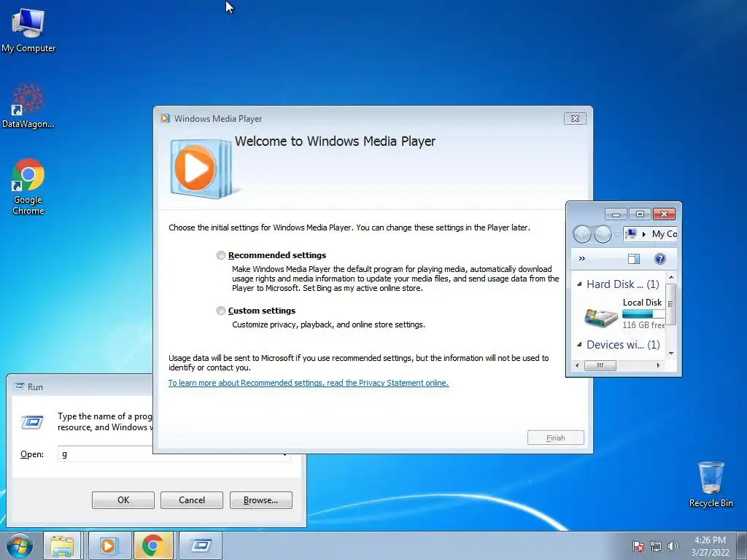This screenshot has height=560, width=747.
Task: Open Explorer Help question mark icon
Action: 659,259
